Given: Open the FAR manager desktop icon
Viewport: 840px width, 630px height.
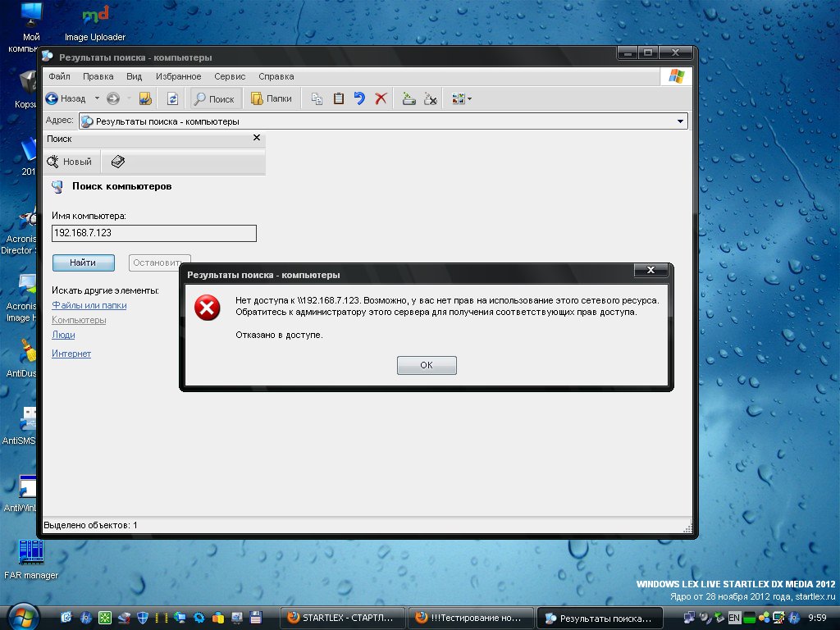Looking at the screenshot, I should coord(30,553).
